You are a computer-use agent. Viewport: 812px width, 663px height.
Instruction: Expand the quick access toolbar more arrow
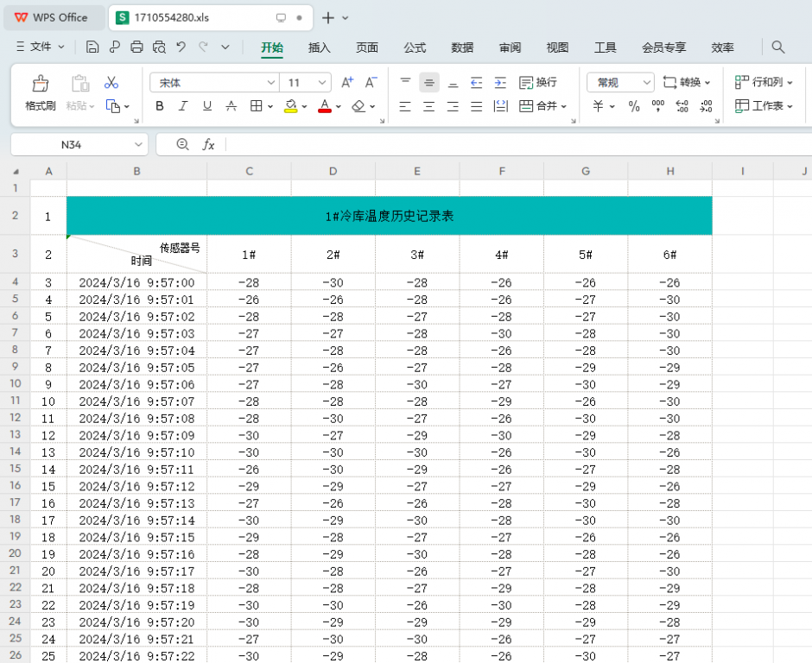[225, 47]
